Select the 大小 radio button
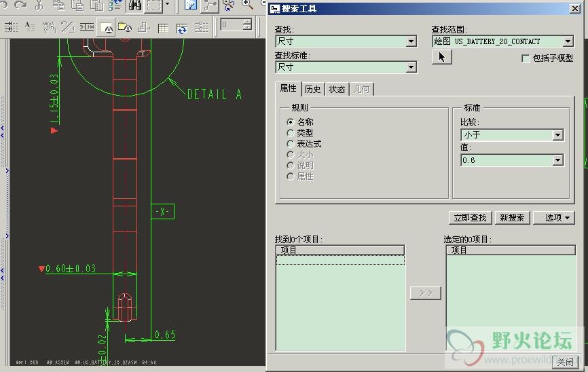 point(290,155)
